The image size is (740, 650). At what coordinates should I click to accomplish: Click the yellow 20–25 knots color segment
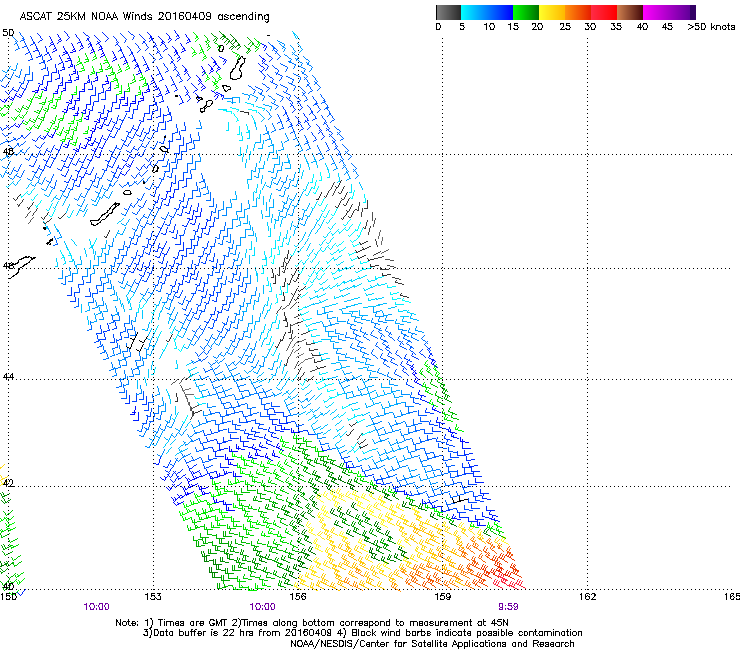[552, 12]
